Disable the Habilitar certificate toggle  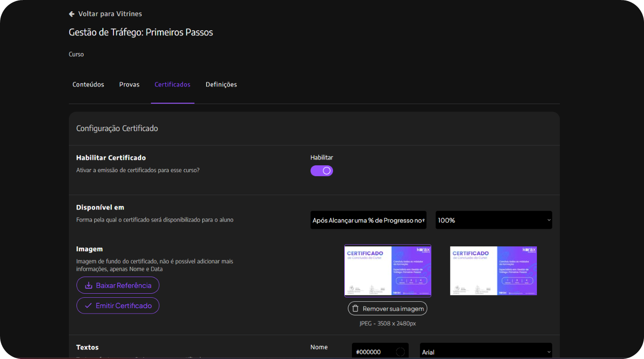click(x=322, y=171)
